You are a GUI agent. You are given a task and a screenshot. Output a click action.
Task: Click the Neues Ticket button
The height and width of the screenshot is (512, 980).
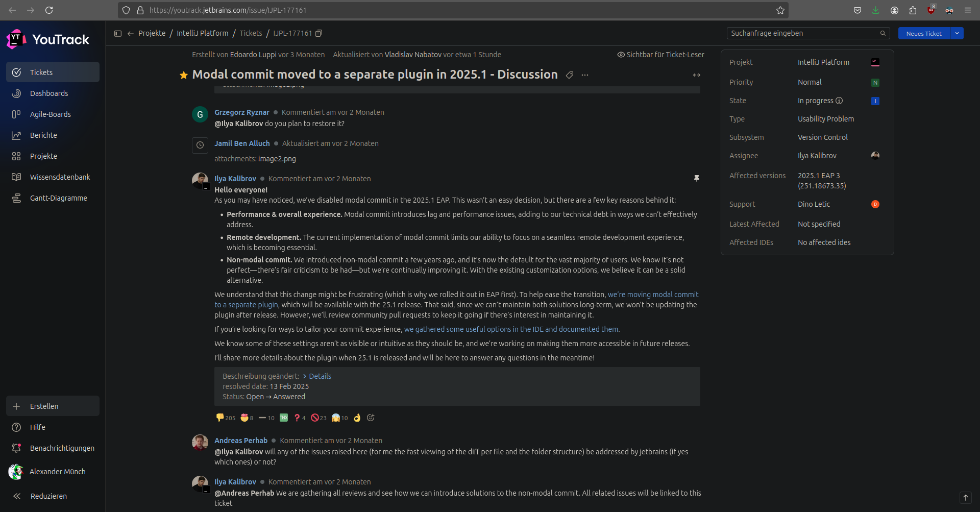(924, 33)
